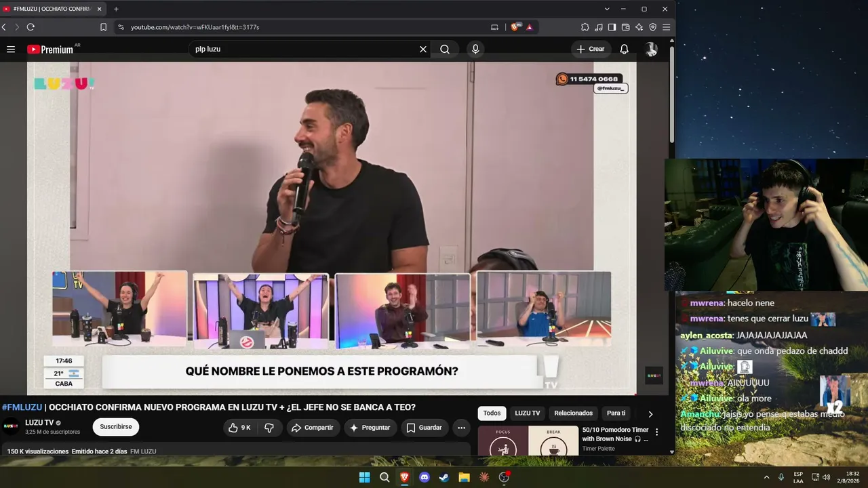Open the account avatar menu
Image resolution: width=868 pixels, height=488 pixels.
tap(651, 49)
